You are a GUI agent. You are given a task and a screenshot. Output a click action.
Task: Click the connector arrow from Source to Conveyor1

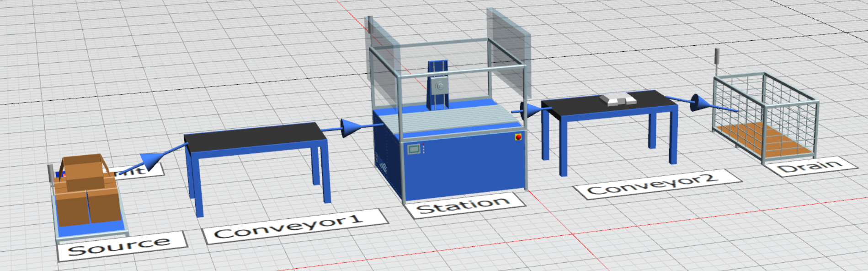[151, 160]
